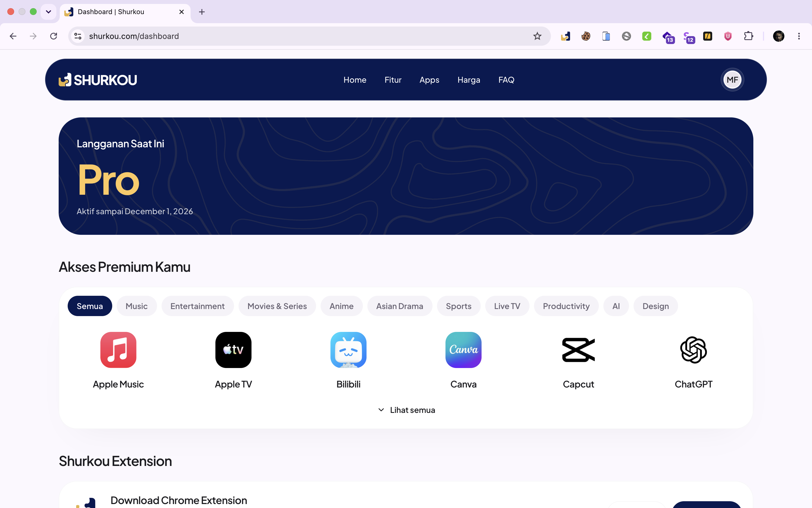Reload the page
812x508 pixels.
(54, 36)
